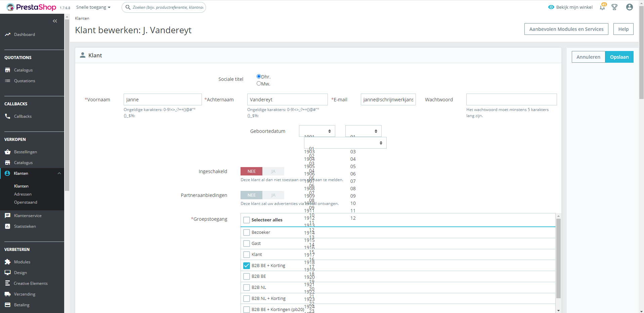
Task: Open the notifications bell icon
Action: coord(602,7)
